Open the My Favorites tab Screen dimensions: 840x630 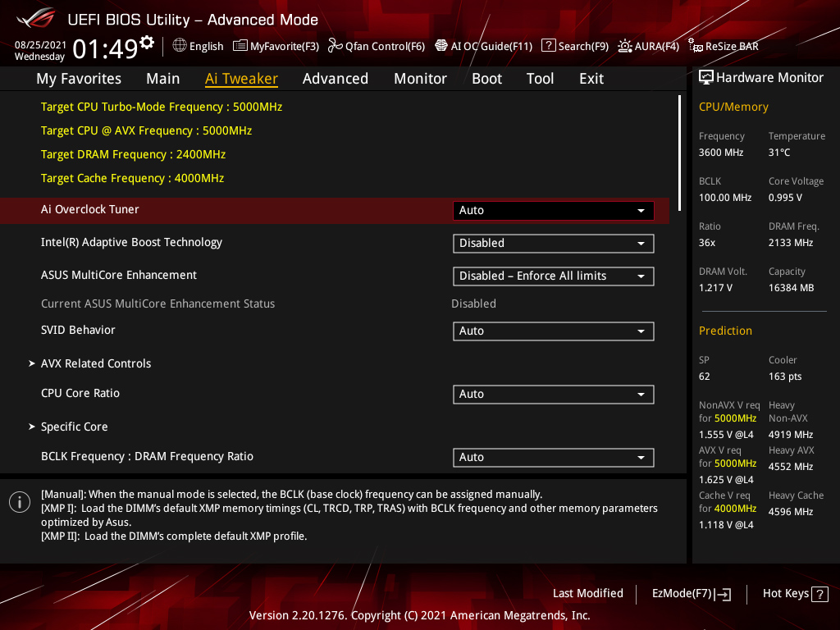(x=79, y=79)
